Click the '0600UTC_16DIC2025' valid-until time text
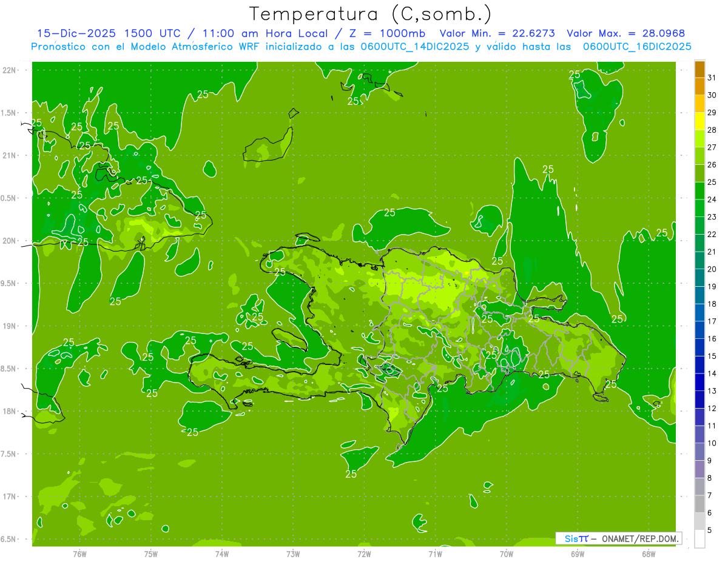 tap(637, 47)
